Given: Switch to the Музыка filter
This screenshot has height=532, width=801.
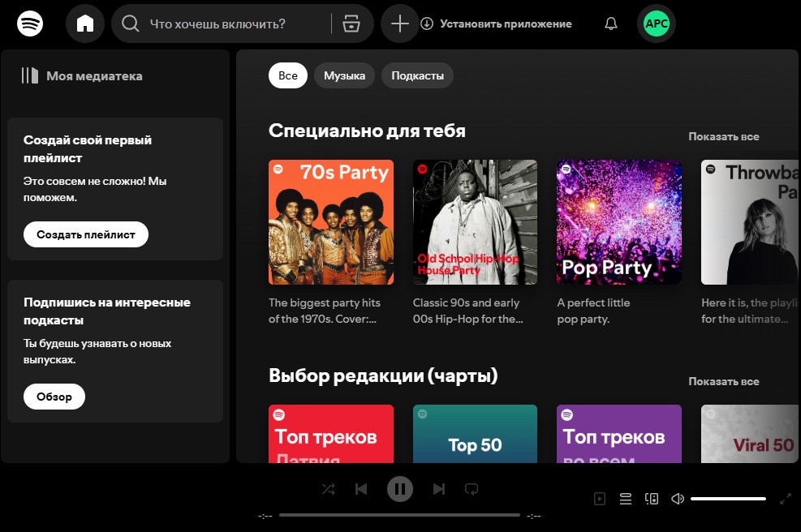Looking at the screenshot, I should coord(344,75).
